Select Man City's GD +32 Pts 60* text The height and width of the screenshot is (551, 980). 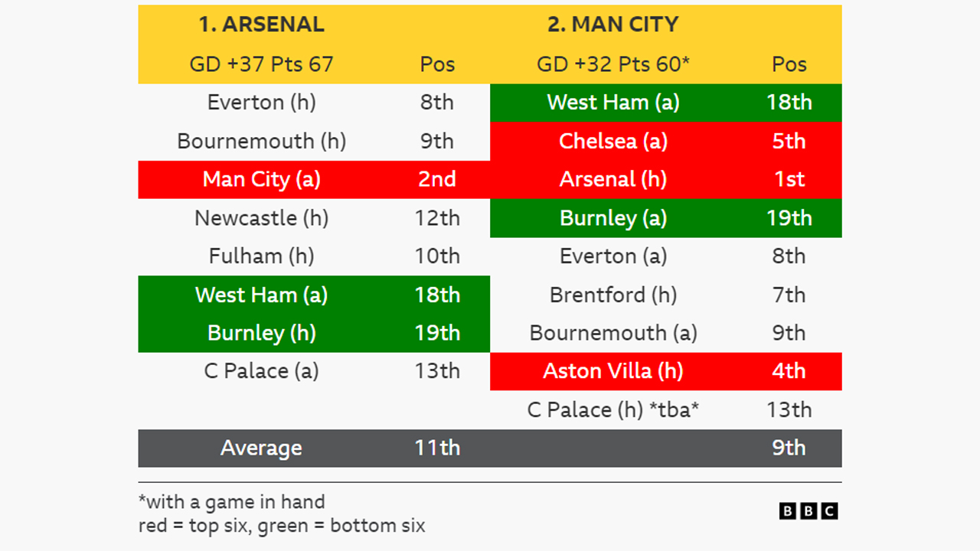click(x=612, y=64)
